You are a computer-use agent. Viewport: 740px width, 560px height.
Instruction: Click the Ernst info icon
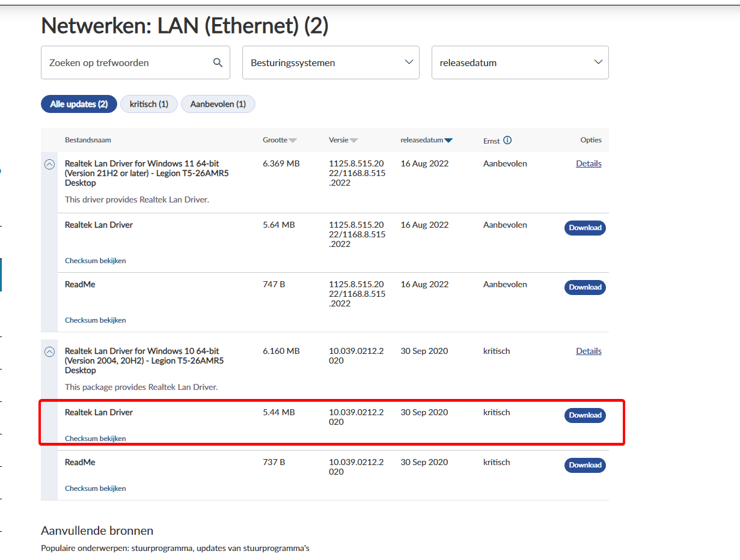tap(507, 141)
